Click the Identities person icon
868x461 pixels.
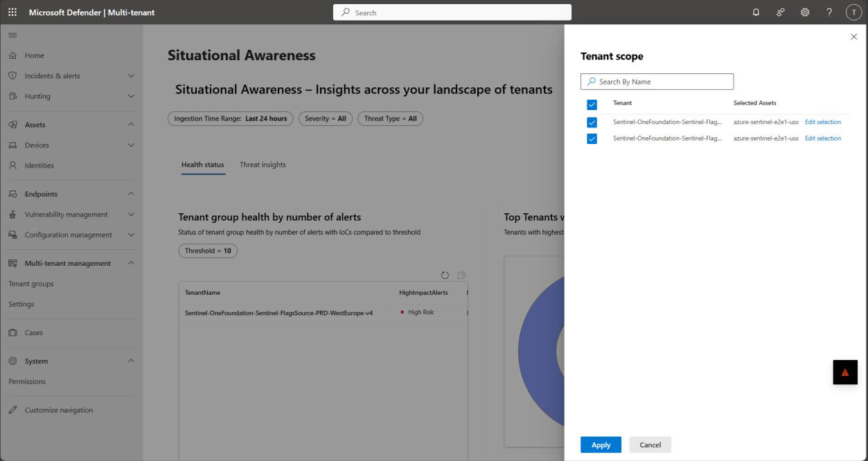tap(12, 165)
